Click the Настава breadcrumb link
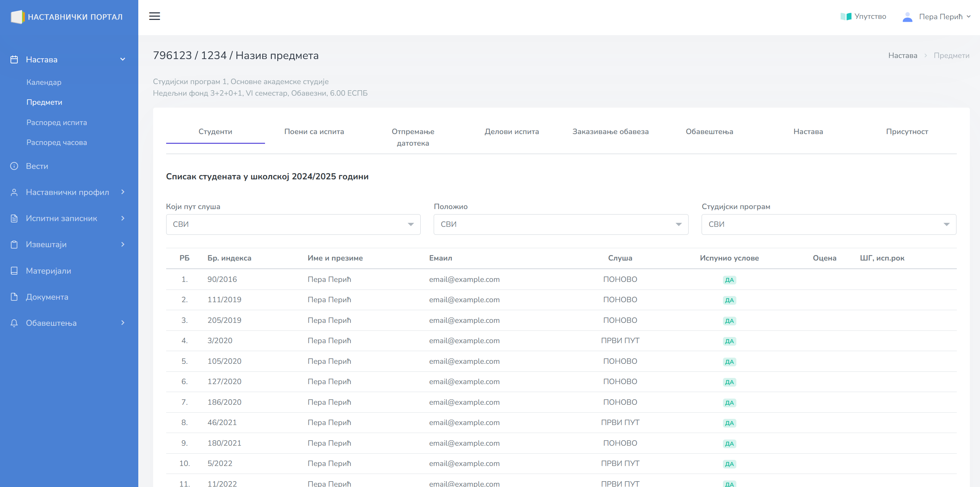Screen dimensions: 980x487 pyautogui.click(x=903, y=55)
